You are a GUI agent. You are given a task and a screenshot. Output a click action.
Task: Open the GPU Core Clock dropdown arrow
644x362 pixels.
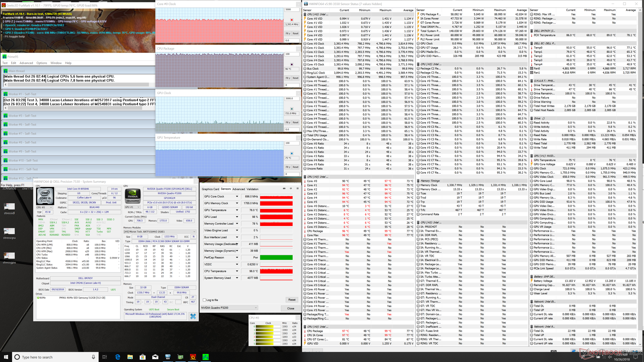tap(237, 196)
